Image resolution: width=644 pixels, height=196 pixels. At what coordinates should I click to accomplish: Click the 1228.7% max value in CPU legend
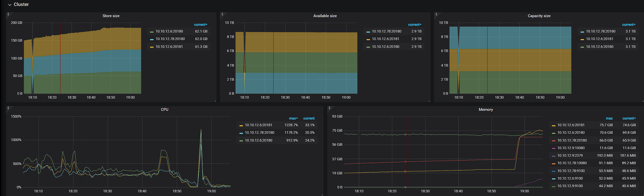291,125
